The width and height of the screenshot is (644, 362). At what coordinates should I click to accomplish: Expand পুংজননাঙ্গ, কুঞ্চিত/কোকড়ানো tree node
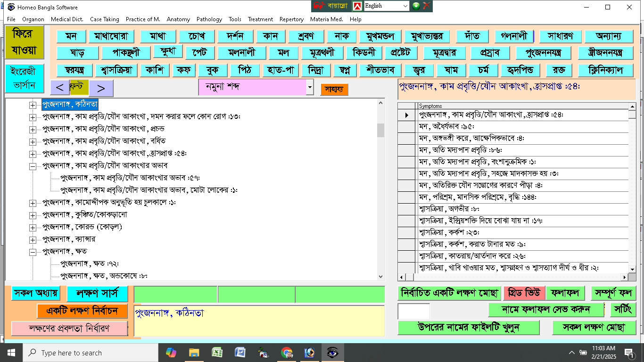33,215
